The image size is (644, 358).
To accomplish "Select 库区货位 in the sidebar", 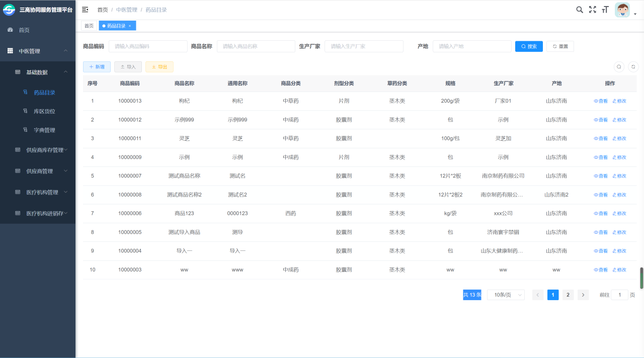I will tap(44, 111).
